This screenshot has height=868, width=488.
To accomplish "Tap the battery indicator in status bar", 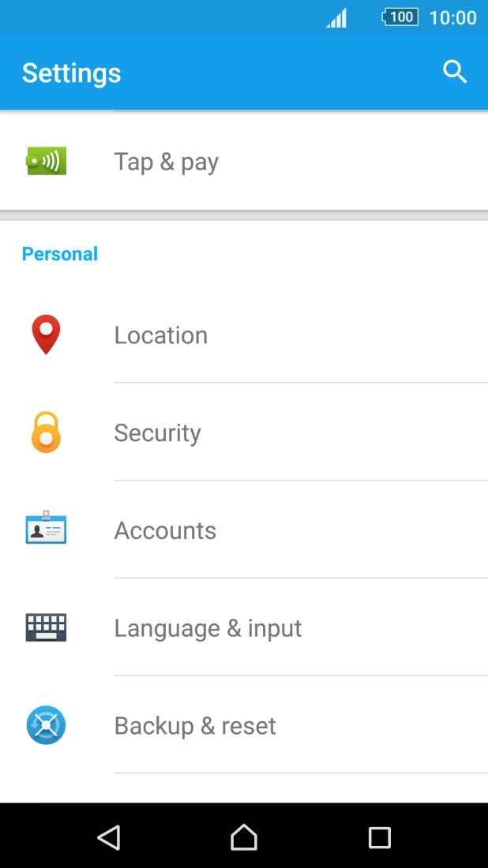I will pyautogui.click(x=400, y=17).
